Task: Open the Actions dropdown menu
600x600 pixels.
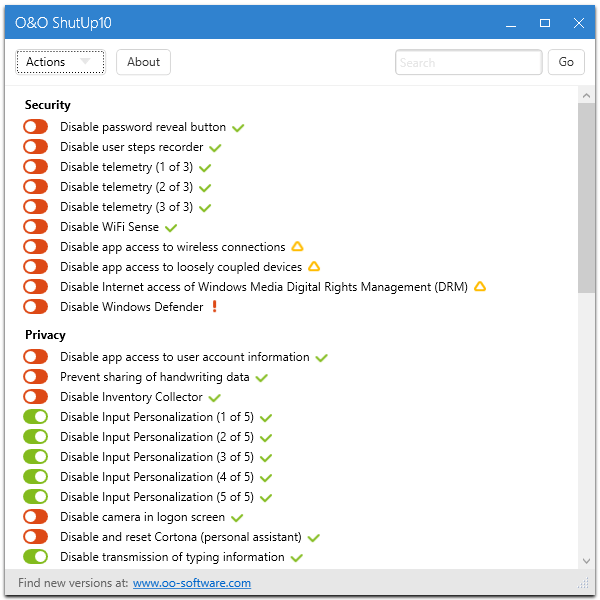Action: point(59,62)
